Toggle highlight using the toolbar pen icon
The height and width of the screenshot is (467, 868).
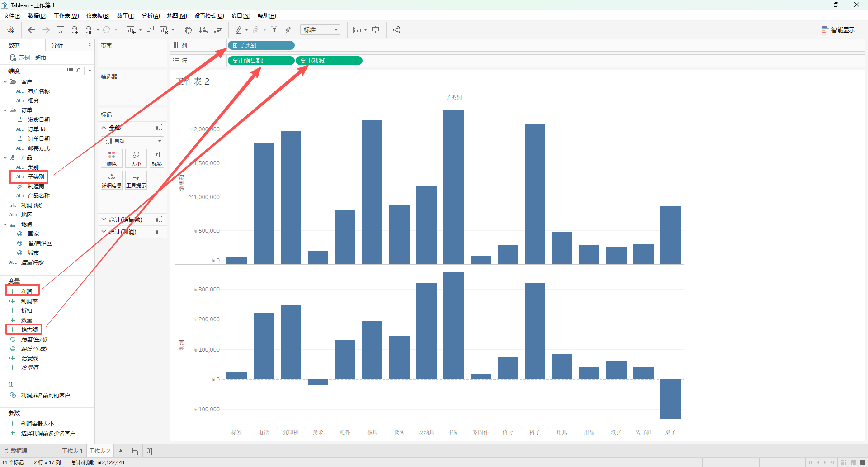pyautogui.click(x=239, y=30)
